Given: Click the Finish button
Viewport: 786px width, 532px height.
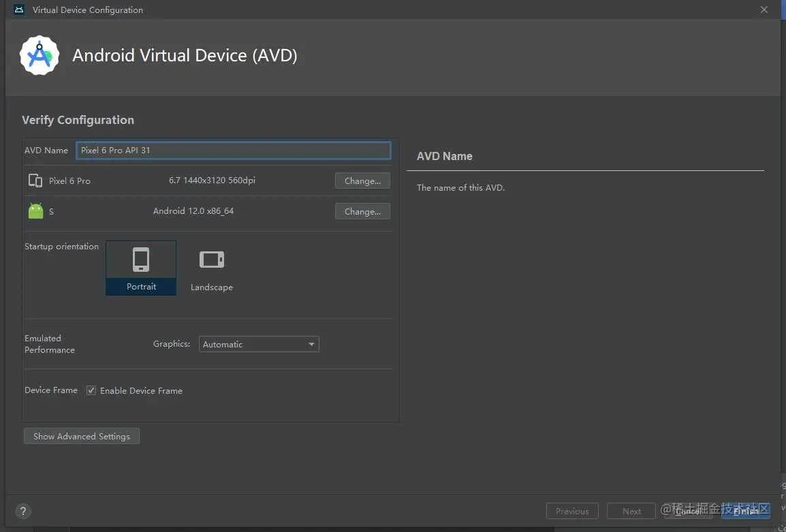Looking at the screenshot, I should (x=745, y=511).
